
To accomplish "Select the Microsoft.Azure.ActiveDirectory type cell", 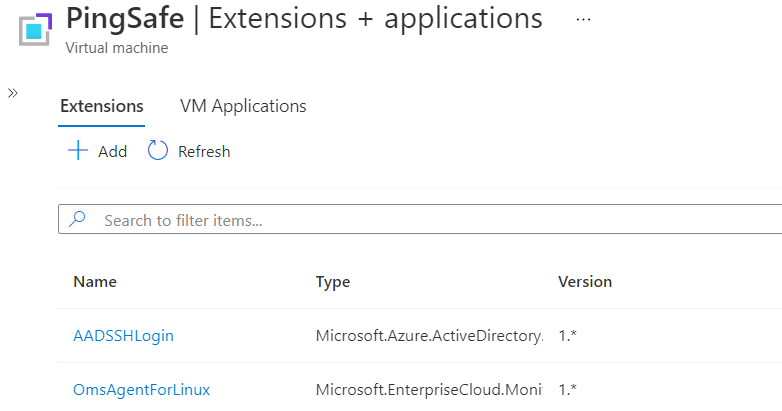I will pyautogui.click(x=430, y=336).
